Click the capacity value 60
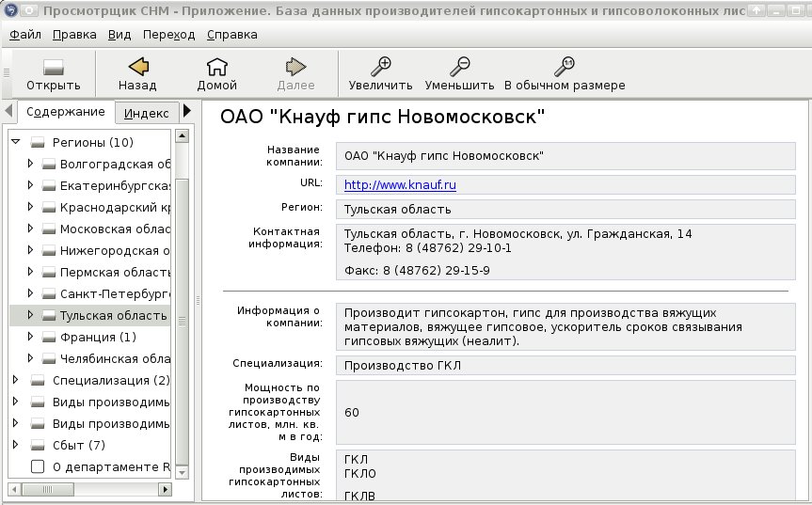Viewport: 812px width, 505px height. click(x=352, y=413)
